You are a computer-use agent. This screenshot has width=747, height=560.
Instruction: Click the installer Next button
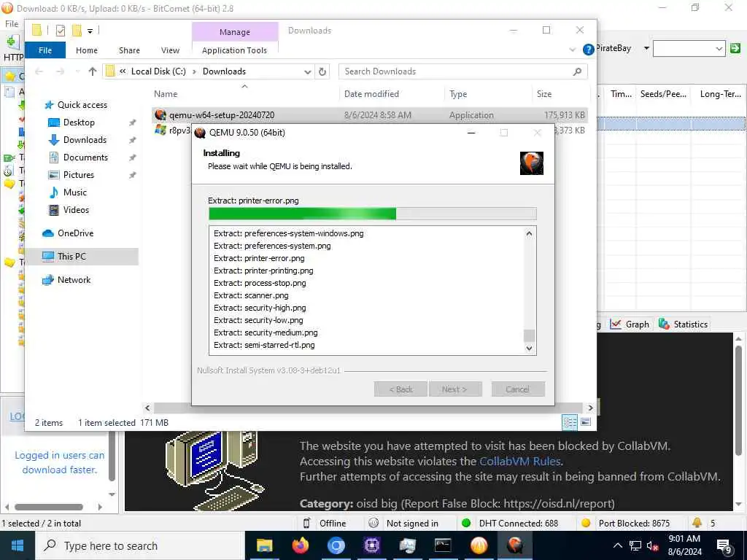(x=455, y=389)
